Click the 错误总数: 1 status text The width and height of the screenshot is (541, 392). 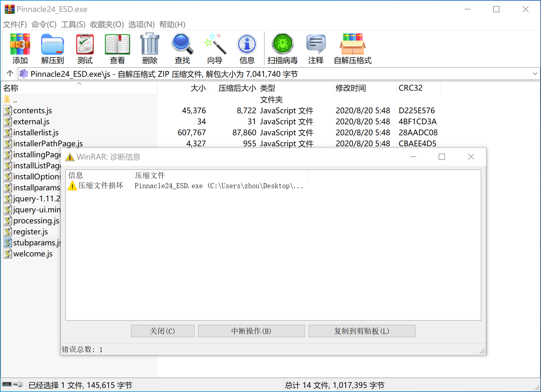(x=82, y=349)
